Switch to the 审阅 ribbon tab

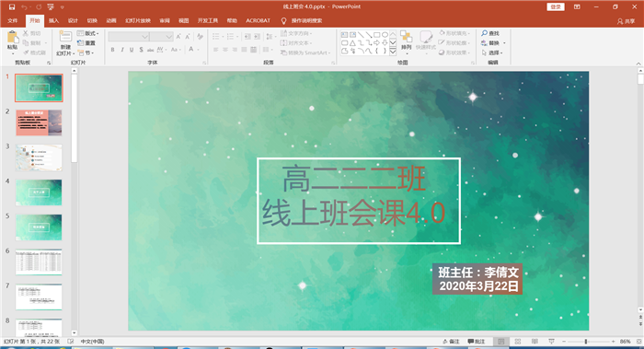point(165,20)
